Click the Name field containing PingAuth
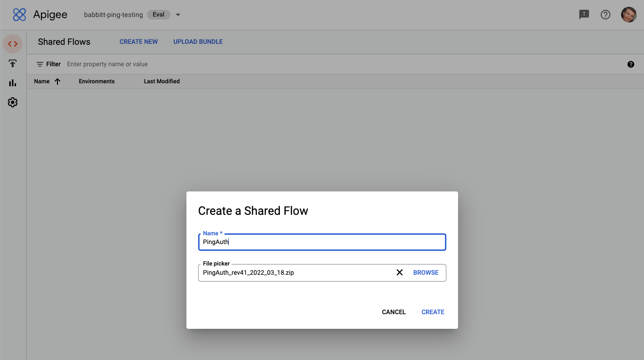This screenshot has height=360, width=644. [x=322, y=242]
